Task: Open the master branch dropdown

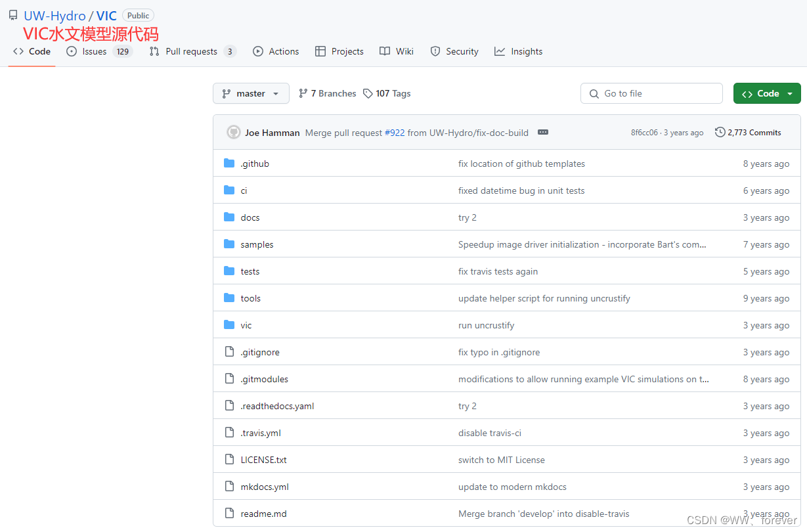Action: point(251,93)
